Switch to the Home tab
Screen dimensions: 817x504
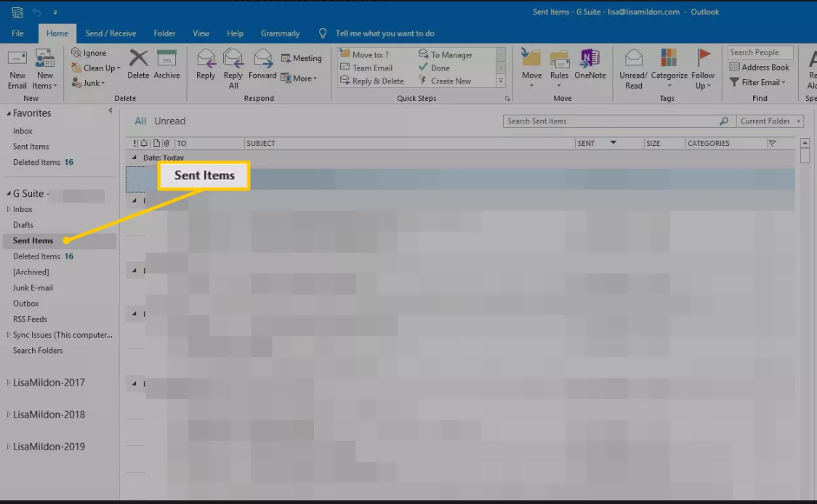(57, 33)
